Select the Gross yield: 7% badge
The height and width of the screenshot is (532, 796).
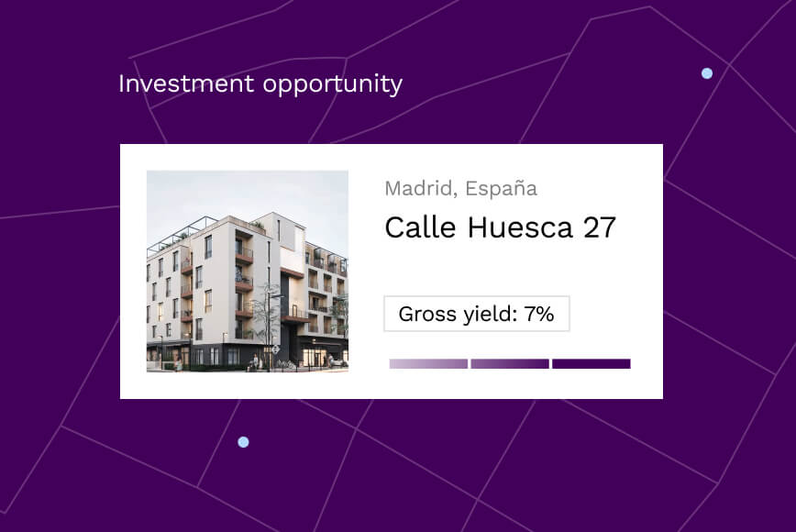(477, 314)
